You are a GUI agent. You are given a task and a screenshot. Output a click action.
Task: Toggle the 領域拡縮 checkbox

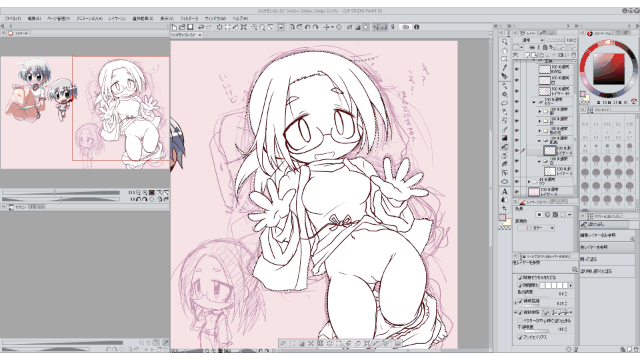[x=520, y=301]
